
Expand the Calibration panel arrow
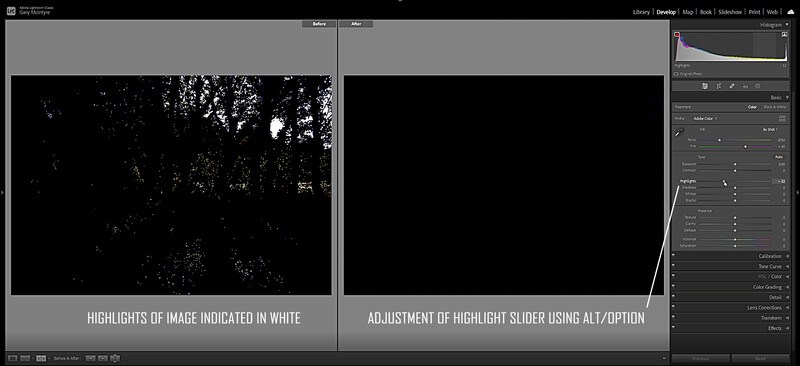pos(787,256)
